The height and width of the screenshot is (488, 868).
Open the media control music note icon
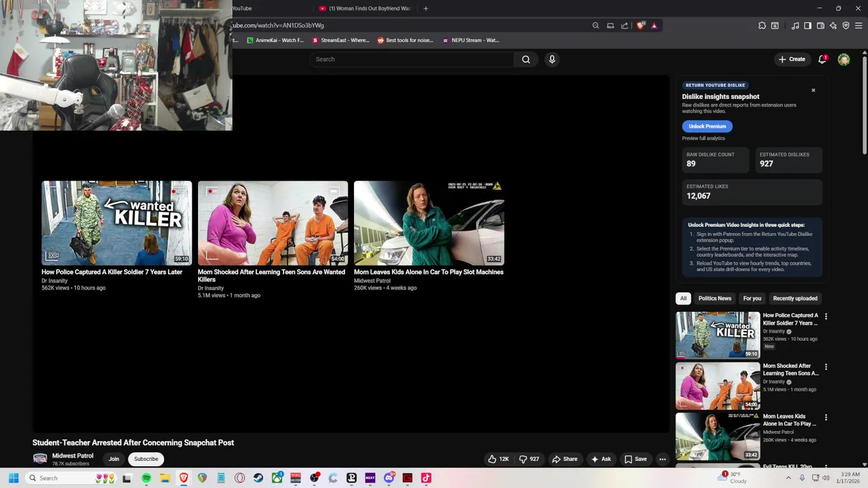pos(795,26)
